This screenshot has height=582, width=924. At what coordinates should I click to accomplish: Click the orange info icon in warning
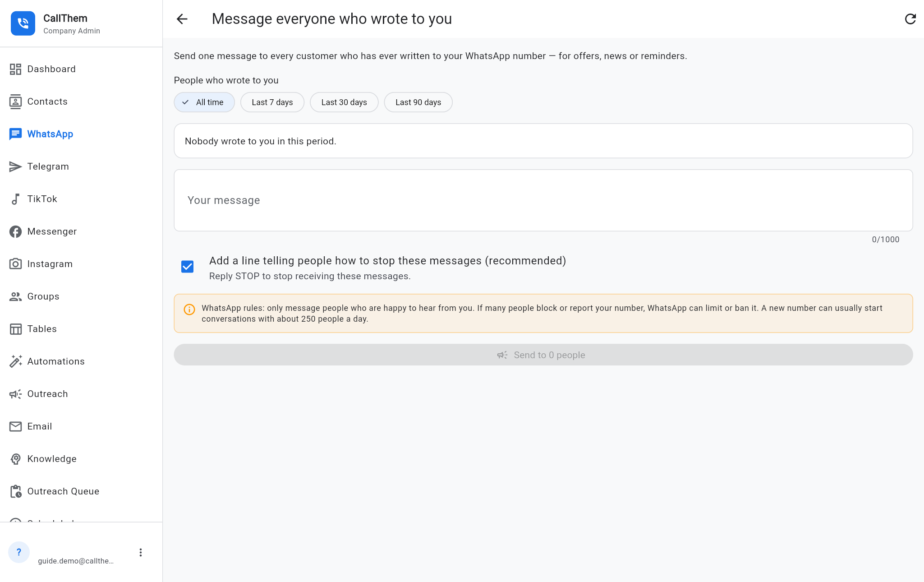pos(189,309)
